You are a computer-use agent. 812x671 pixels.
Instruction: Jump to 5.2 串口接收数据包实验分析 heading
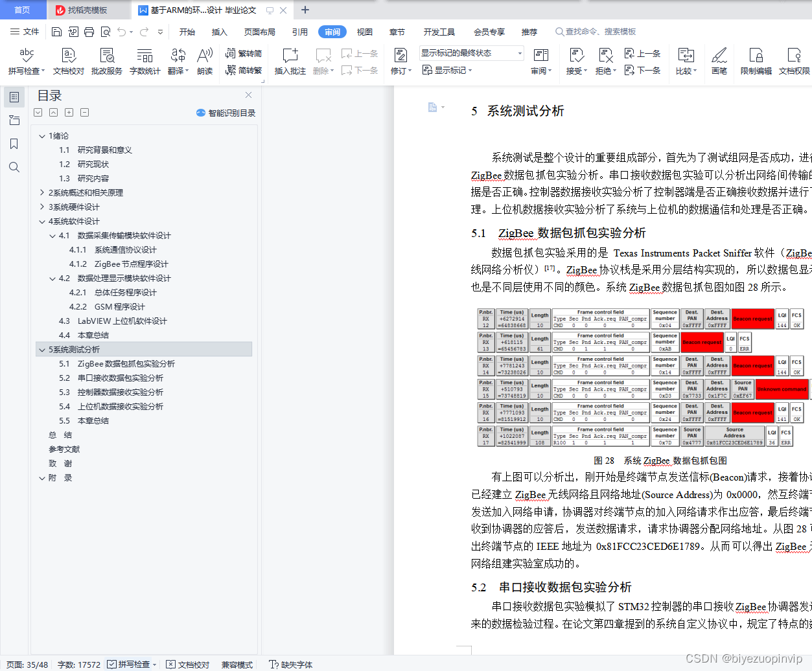(111, 378)
